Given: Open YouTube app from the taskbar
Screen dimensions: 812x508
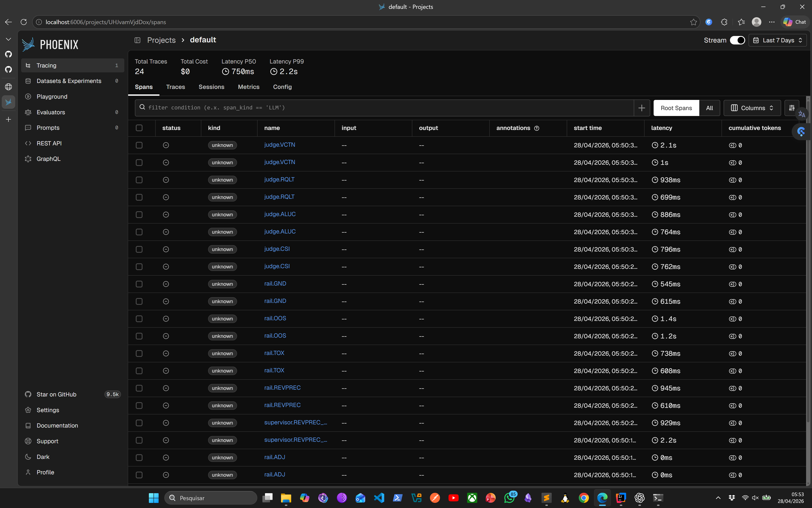Looking at the screenshot, I should click(453, 498).
